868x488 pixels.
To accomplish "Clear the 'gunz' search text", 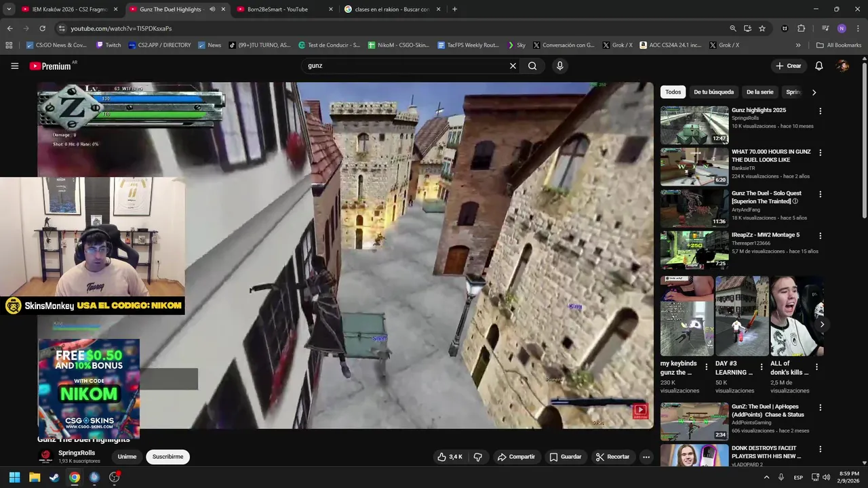I will click(x=513, y=66).
